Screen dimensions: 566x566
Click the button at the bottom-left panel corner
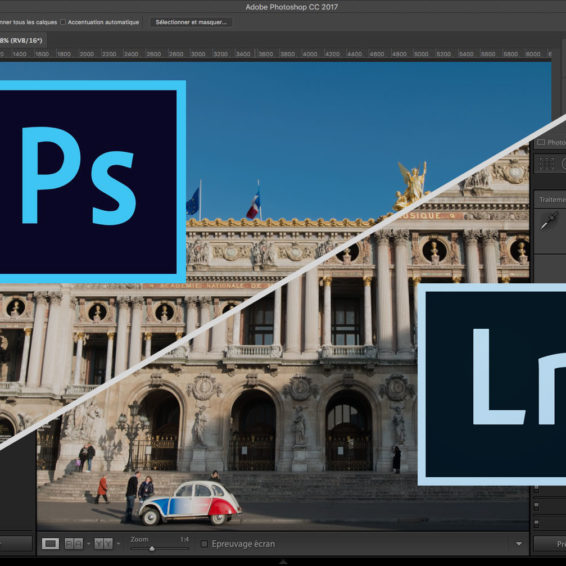(x=16, y=544)
